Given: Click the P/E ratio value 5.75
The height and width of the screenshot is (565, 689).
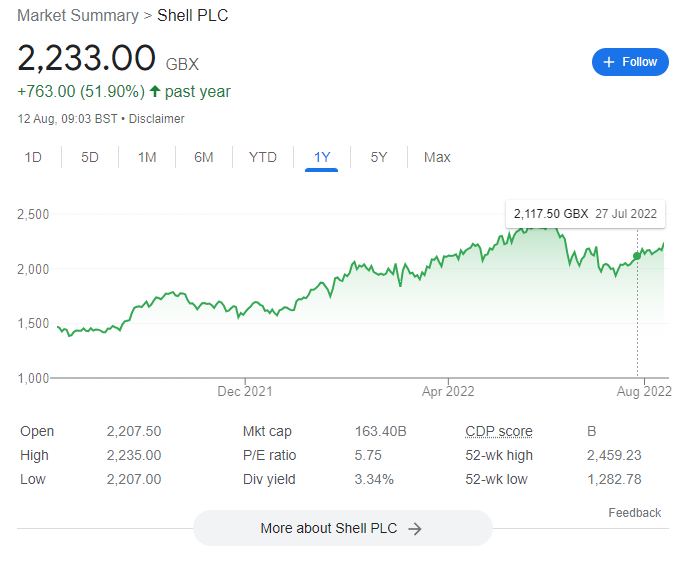Looking at the screenshot, I should click(368, 455).
